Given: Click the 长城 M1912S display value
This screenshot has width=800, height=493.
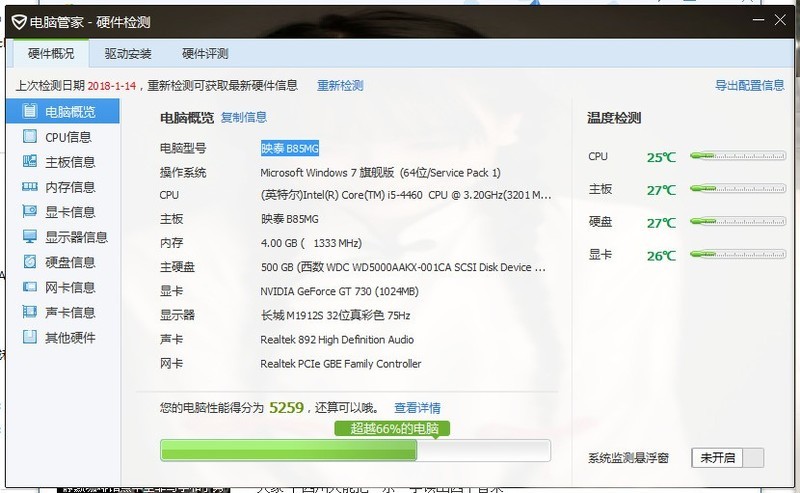Looking at the screenshot, I should [335, 315].
